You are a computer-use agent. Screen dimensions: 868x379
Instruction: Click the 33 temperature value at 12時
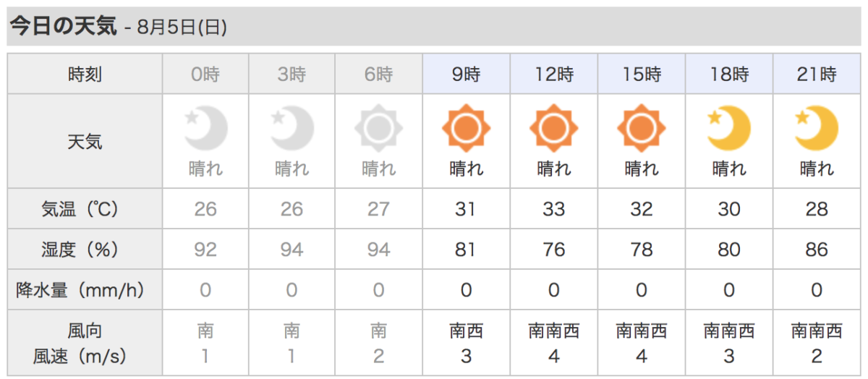553,210
